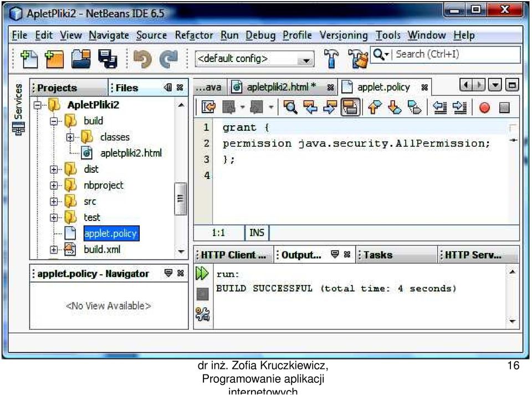Screen dimensions: 532x395
Task: Click the Clean and Build icon
Action: pos(358,59)
